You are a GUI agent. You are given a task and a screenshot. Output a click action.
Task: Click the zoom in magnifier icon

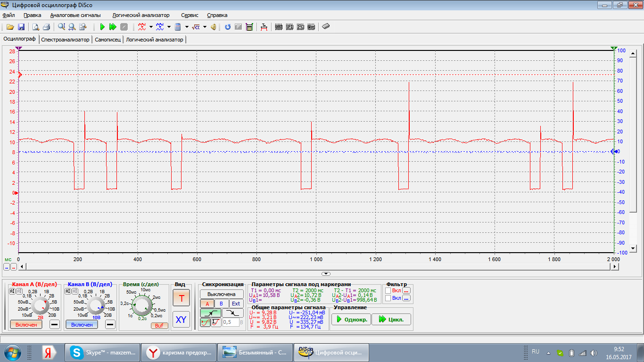click(61, 27)
